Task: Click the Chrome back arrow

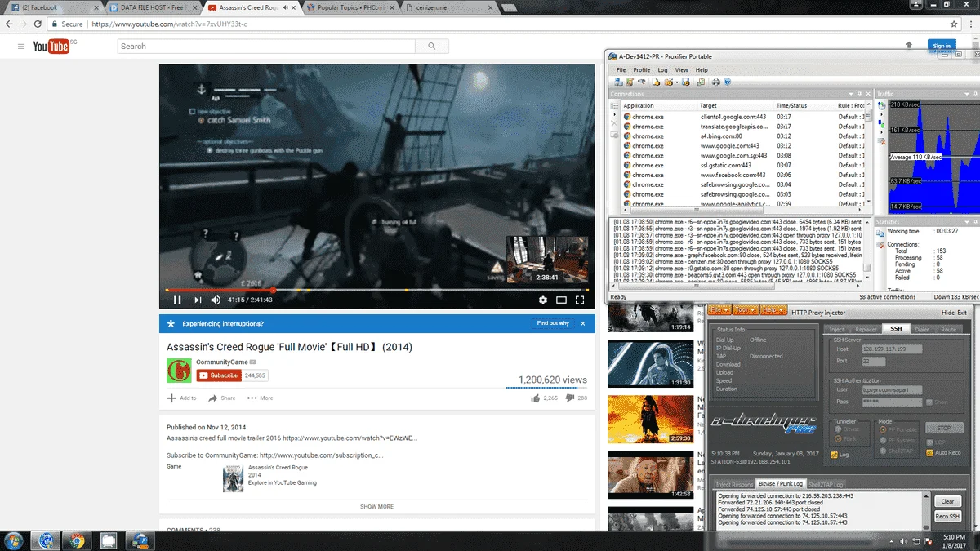Action: click(x=10, y=24)
